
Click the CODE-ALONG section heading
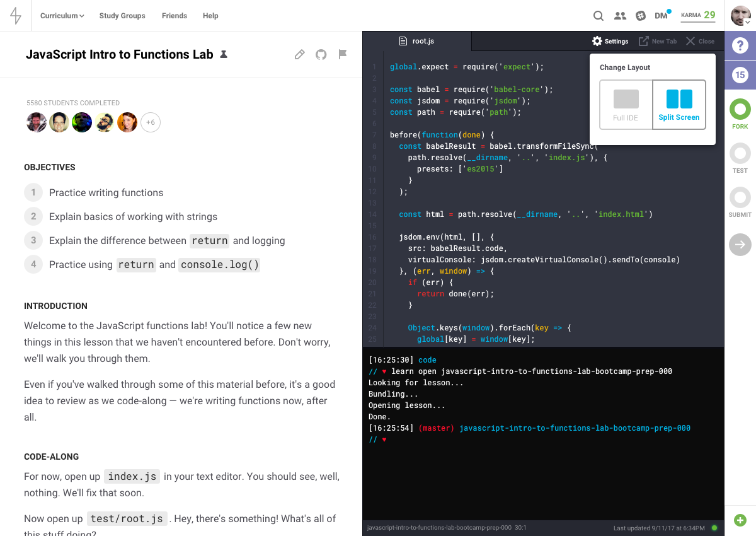[x=52, y=457]
